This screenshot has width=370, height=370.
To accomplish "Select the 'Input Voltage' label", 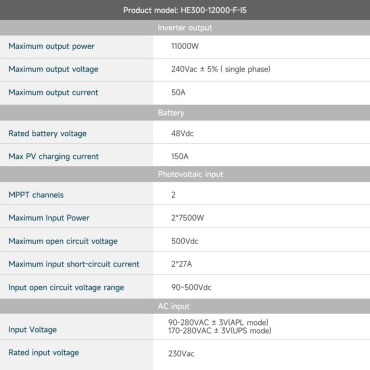I will (33, 330).
